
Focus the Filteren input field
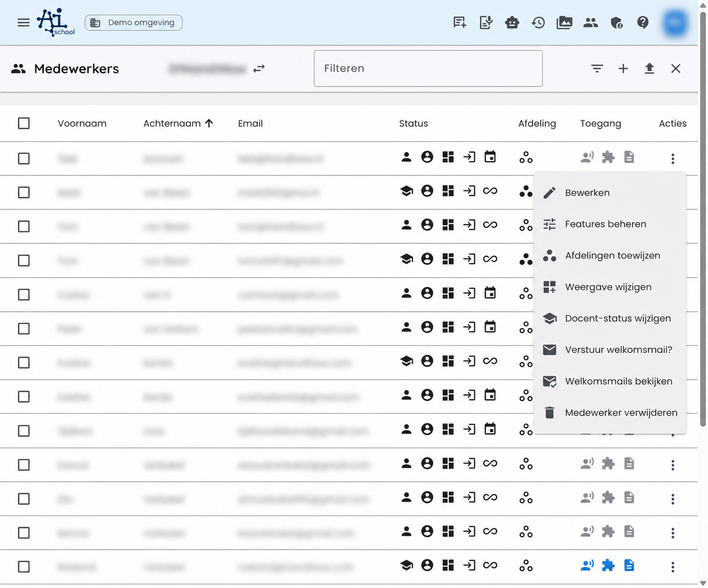point(428,68)
